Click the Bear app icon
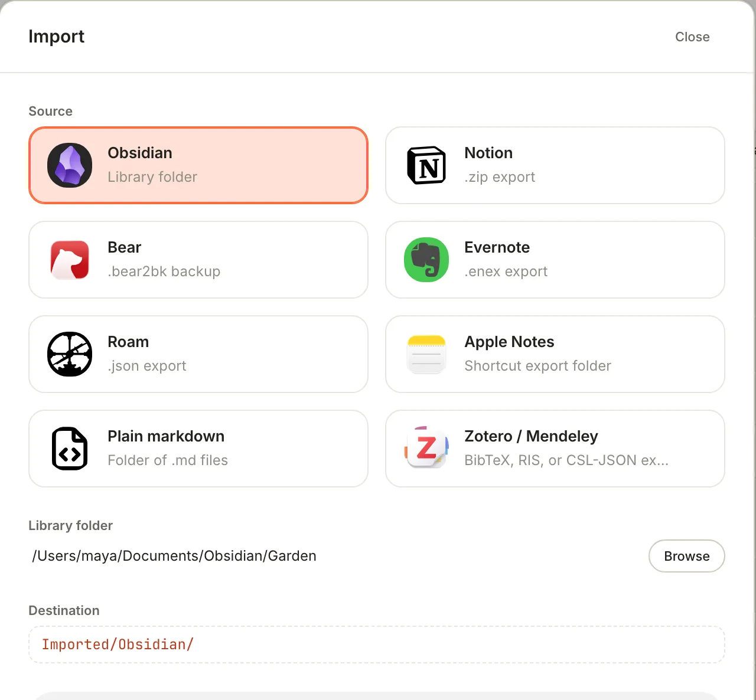Viewport: 756px width, 700px height. pyautogui.click(x=70, y=260)
